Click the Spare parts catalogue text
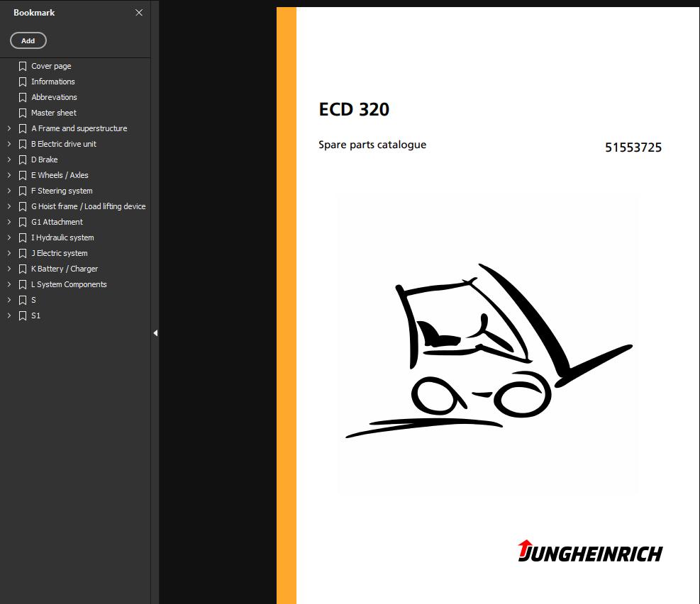This screenshot has width=700, height=604. point(372,145)
